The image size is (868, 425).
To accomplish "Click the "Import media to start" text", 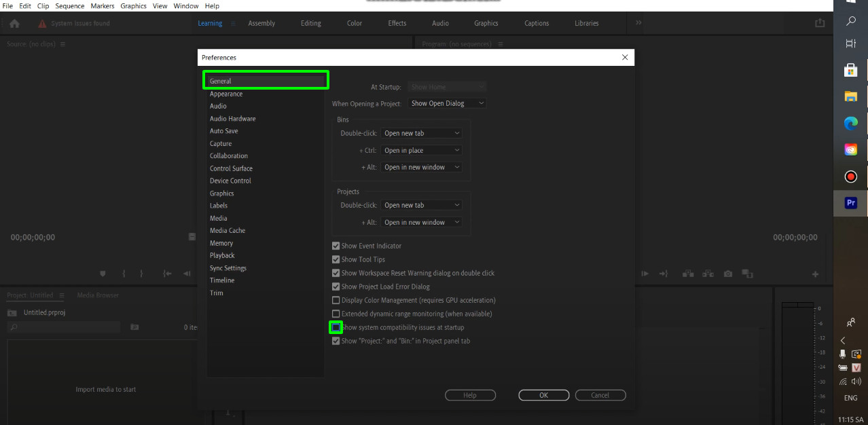I will [x=106, y=390].
